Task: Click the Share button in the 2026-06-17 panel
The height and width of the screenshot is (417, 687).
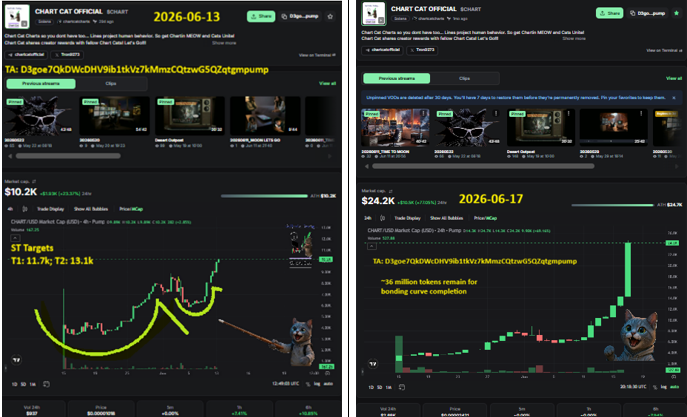Action: point(609,13)
